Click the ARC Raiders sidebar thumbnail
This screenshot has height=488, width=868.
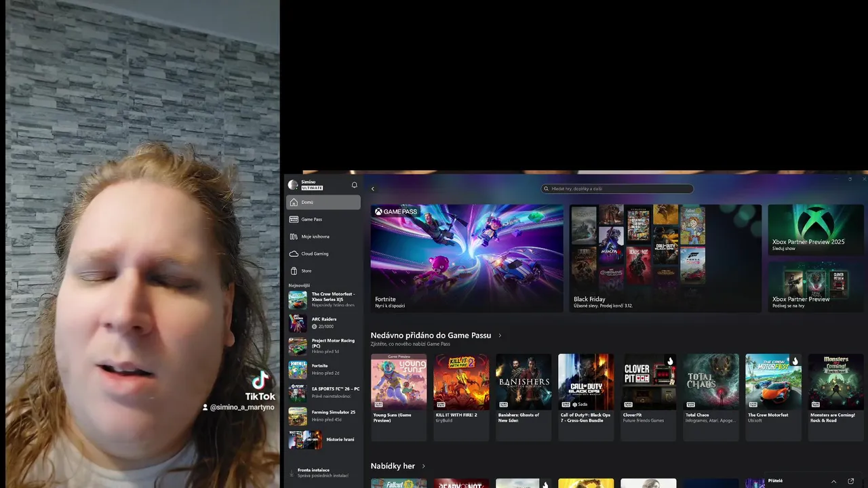pos(298,323)
